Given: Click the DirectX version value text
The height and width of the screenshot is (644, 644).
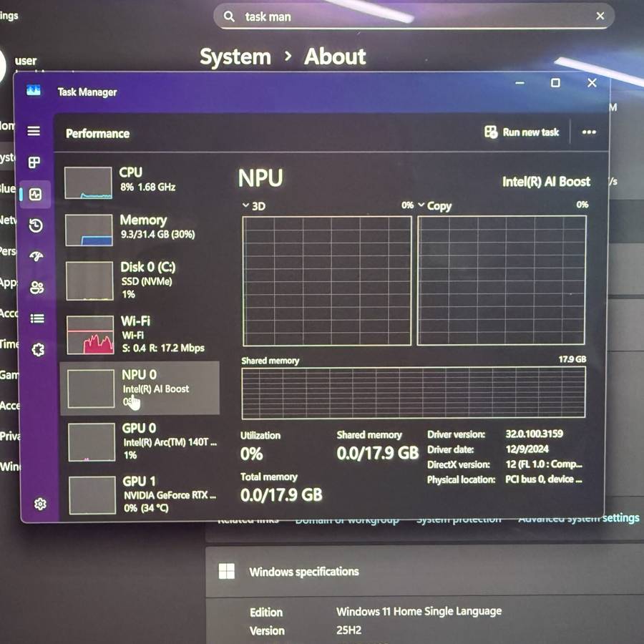Looking at the screenshot, I should 544,464.
